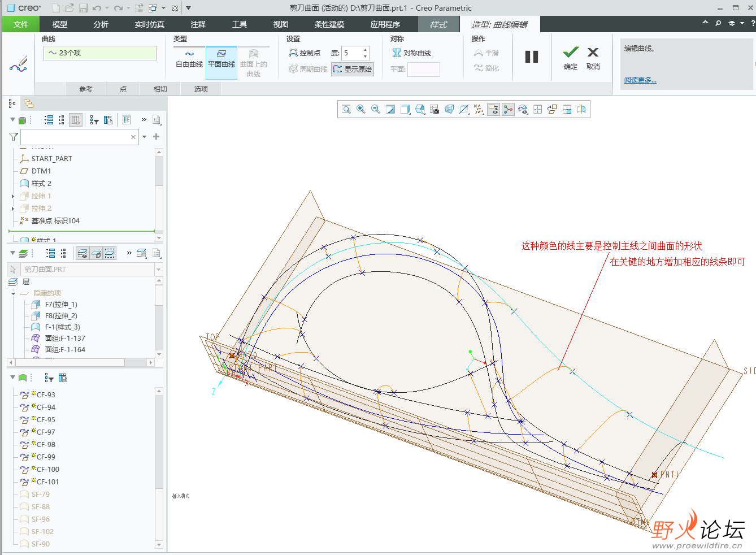Open the 选项 panel tab
The width and height of the screenshot is (756, 555).
[201, 89]
